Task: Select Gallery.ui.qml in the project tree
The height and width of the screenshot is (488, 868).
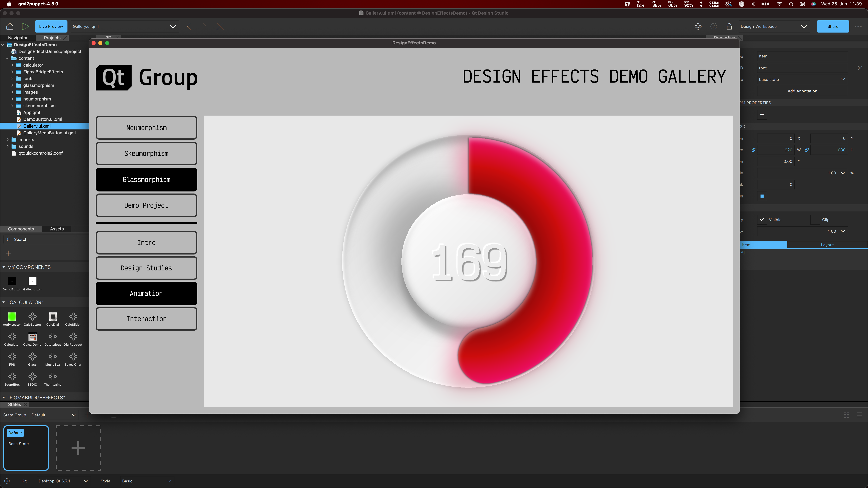Action: [x=37, y=126]
